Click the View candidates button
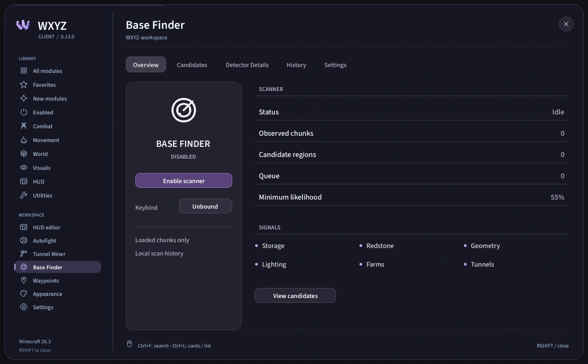The height and width of the screenshot is (364, 588). click(x=295, y=295)
